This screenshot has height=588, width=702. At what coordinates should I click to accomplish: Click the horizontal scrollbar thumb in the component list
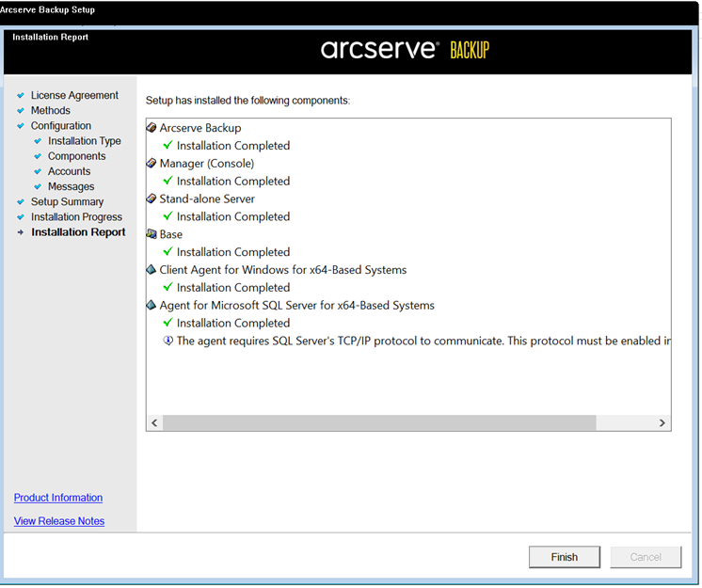point(379,422)
